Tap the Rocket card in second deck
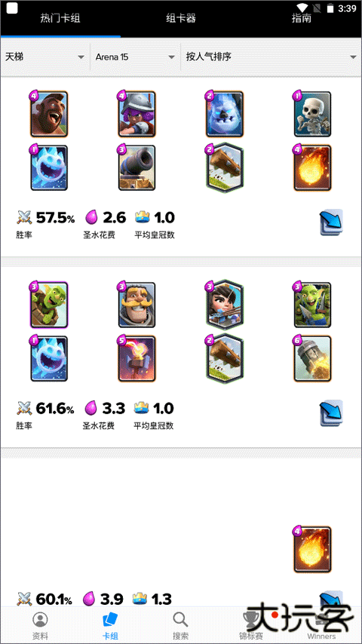 [312, 358]
